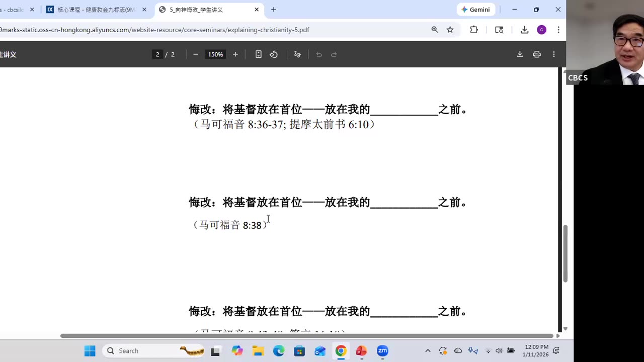Click the address bar zoom magnifier icon
This screenshot has height=362, width=644.
pos(435,30)
